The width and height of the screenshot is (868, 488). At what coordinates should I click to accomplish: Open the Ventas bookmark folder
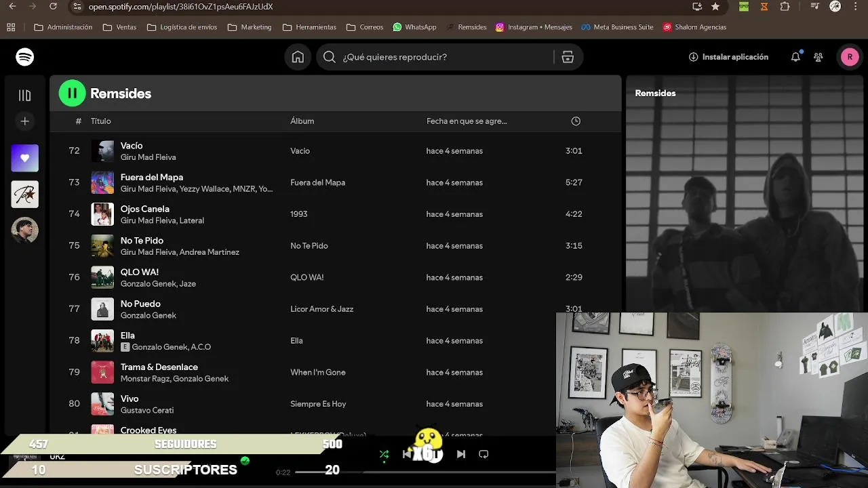(x=119, y=27)
